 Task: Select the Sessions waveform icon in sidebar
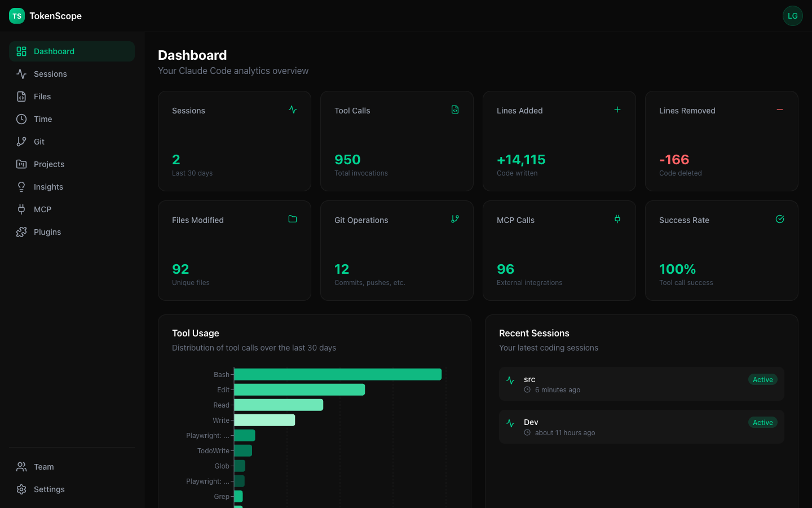[x=21, y=73]
